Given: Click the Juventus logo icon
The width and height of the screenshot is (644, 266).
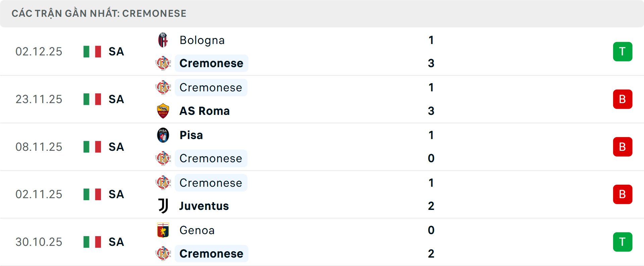Looking at the screenshot, I should (163, 206).
